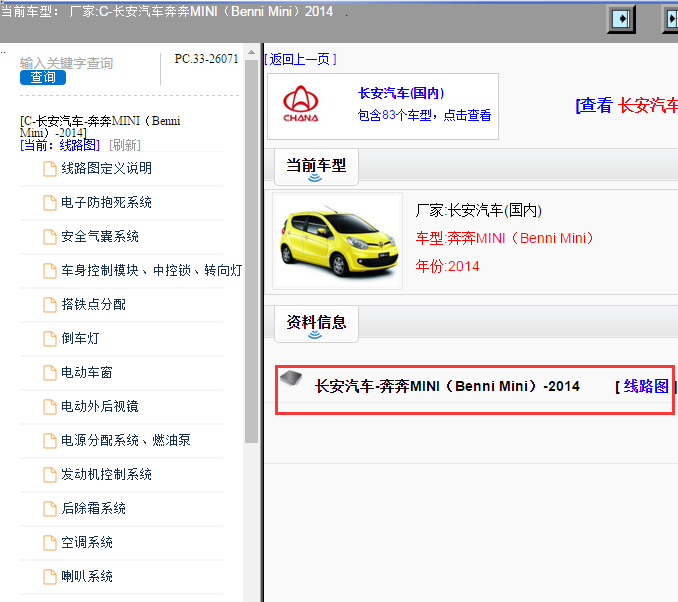Viewport: 678px width, 602px height.
Task: Click the Chana brand logo
Action: pyautogui.click(x=301, y=104)
